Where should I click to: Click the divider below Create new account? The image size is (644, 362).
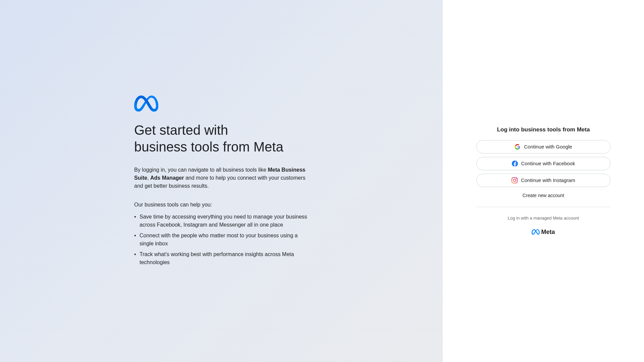[543, 207]
